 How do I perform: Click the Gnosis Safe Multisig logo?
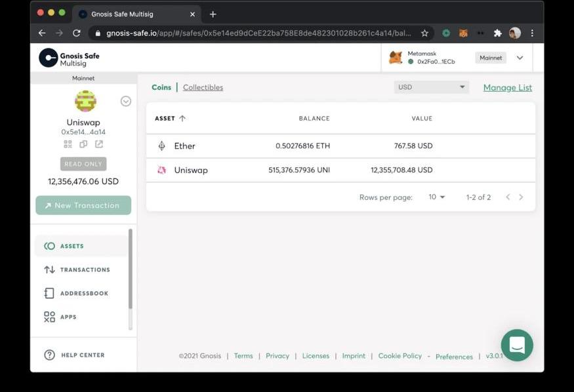pyautogui.click(x=69, y=58)
